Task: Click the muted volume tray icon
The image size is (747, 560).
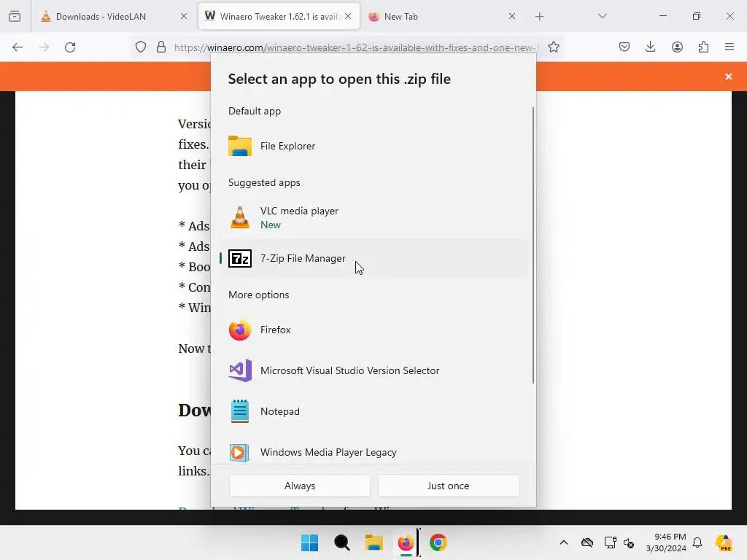Action: pyautogui.click(x=629, y=542)
